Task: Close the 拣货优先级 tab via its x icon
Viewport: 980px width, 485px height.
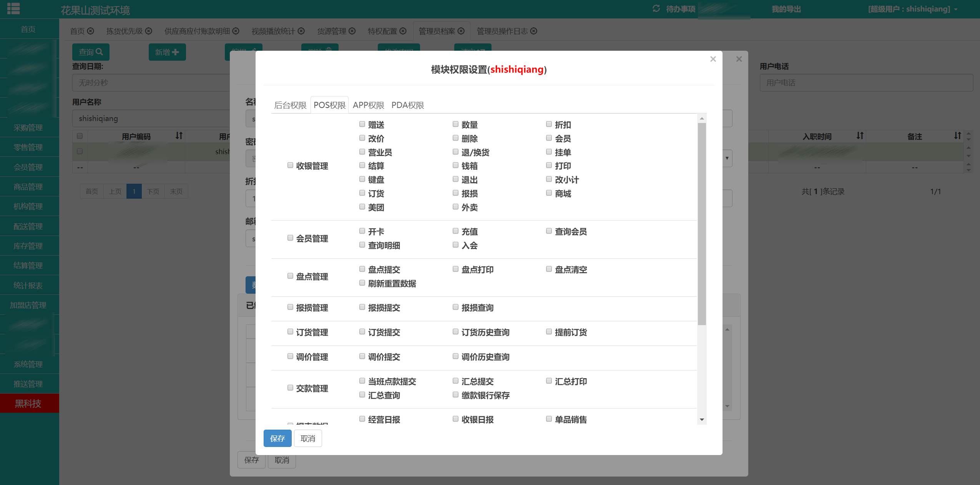Action: click(149, 31)
